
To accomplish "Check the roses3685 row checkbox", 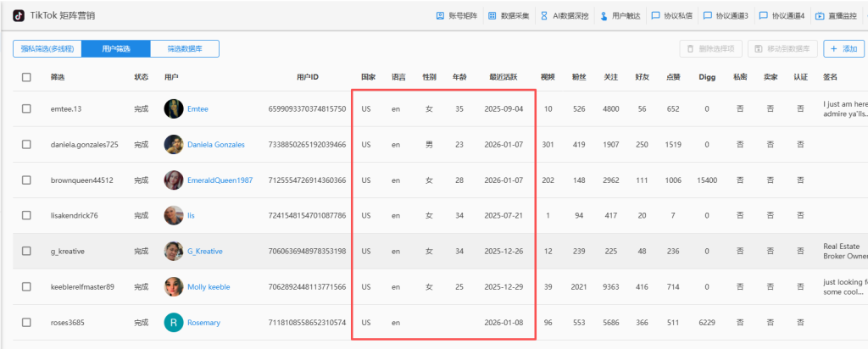I will tap(26, 322).
